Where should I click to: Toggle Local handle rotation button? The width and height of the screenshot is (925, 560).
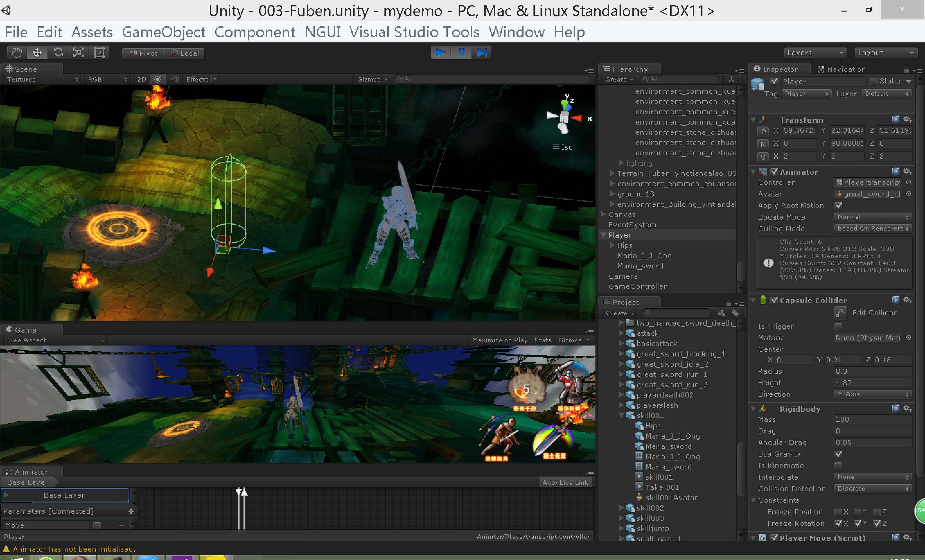click(184, 53)
